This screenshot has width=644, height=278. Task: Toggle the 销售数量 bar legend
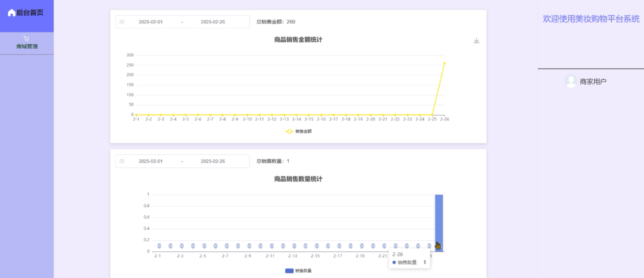click(x=289, y=271)
